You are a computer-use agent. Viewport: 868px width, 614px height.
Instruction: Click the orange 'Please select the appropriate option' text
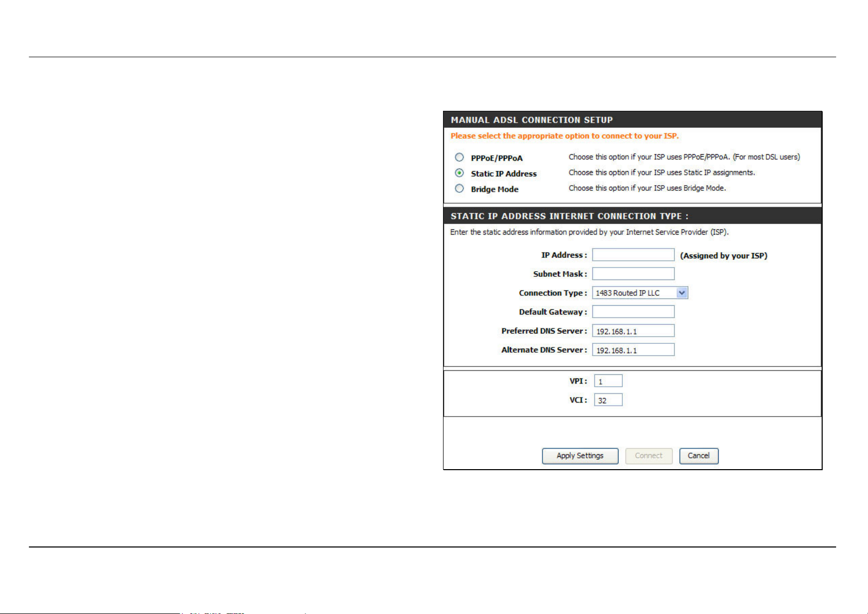click(x=565, y=136)
